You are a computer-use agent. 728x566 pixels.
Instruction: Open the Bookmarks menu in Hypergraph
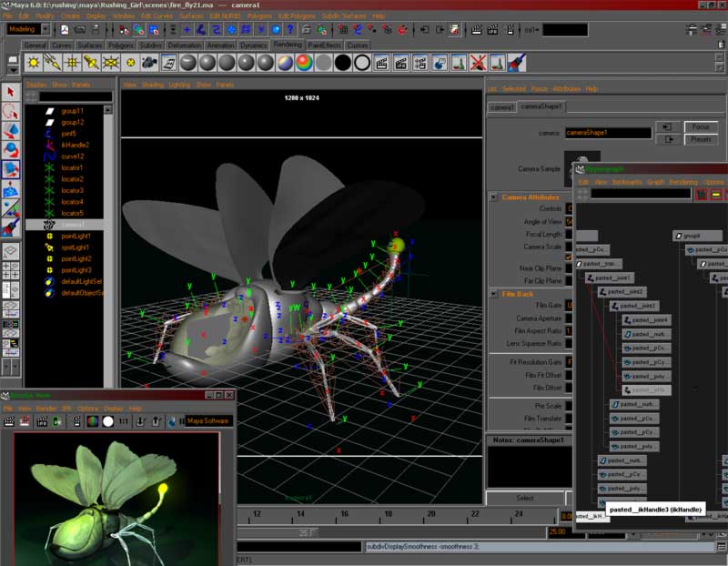(627, 182)
